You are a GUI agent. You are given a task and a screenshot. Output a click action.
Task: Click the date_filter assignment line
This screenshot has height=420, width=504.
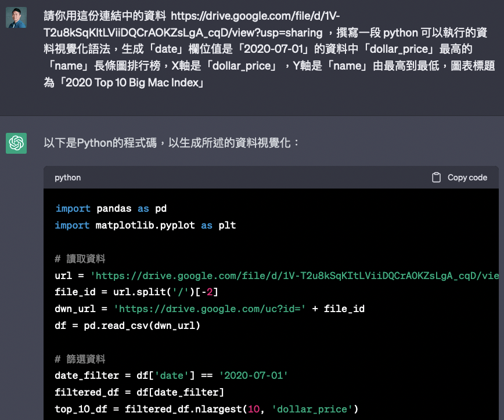pyautogui.click(x=171, y=376)
